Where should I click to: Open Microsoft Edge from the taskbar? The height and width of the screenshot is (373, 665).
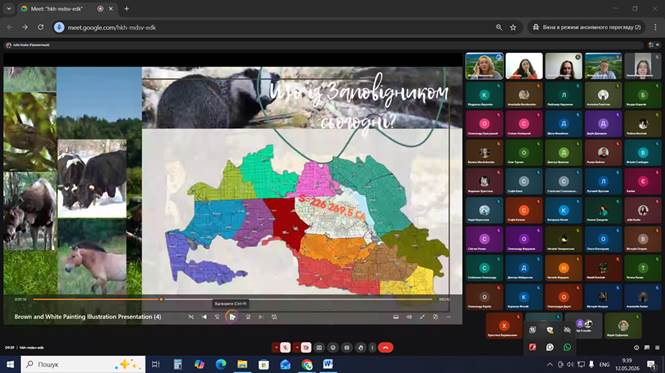coord(221,365)
